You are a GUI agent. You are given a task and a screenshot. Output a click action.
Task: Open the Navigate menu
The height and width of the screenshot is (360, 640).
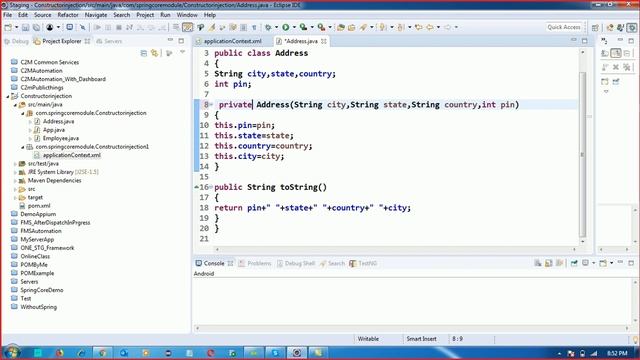point(96,15)
